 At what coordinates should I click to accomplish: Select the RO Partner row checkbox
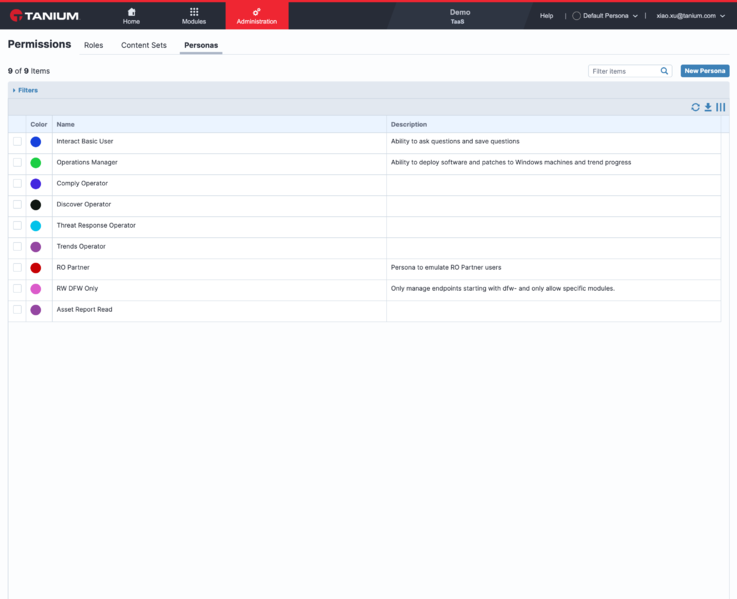pyautogui.click(x=17, y=268)
